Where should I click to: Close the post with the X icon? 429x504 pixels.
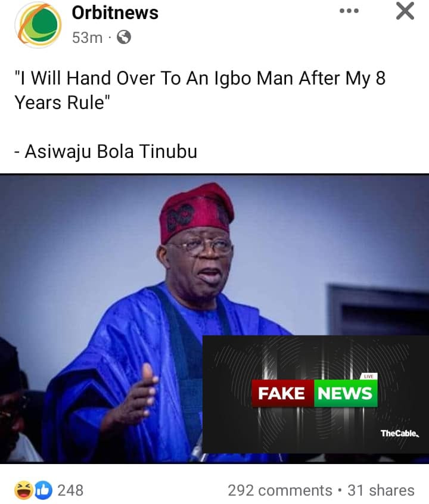point(405,11)
